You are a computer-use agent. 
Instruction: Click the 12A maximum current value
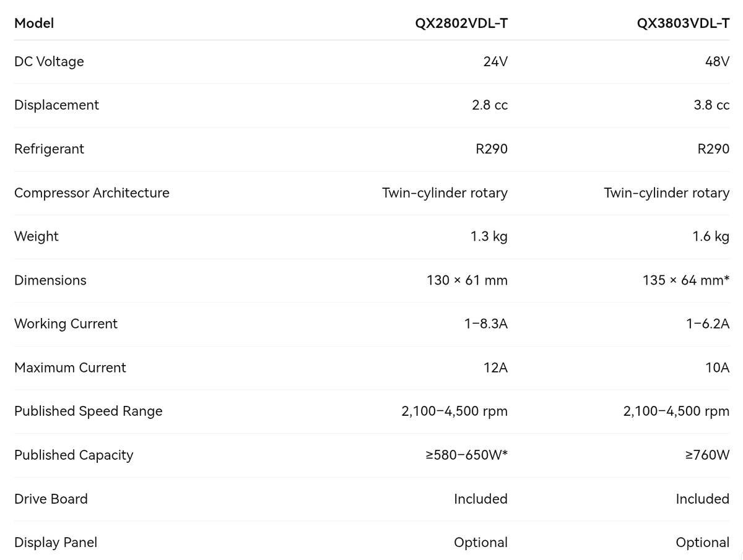coord(495,368)
